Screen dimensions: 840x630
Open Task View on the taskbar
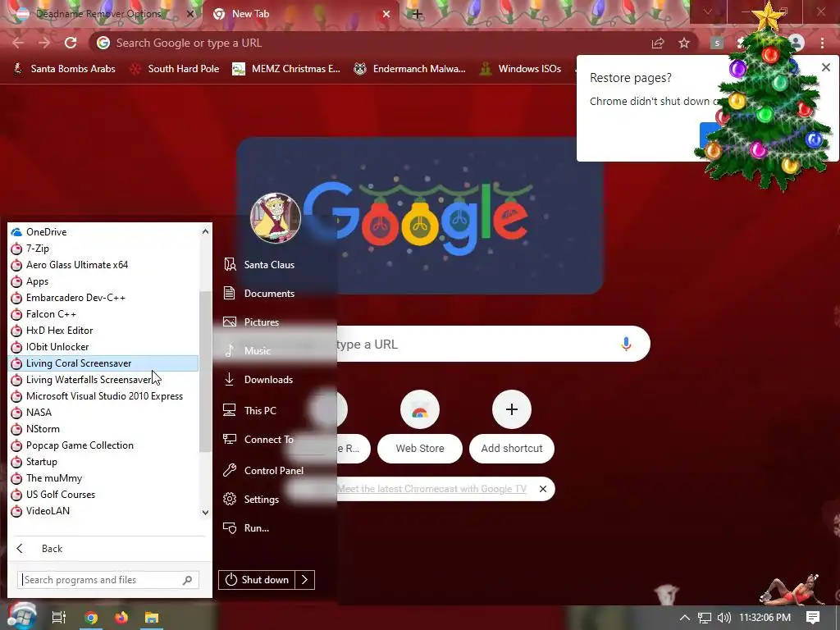click(58, 618)
